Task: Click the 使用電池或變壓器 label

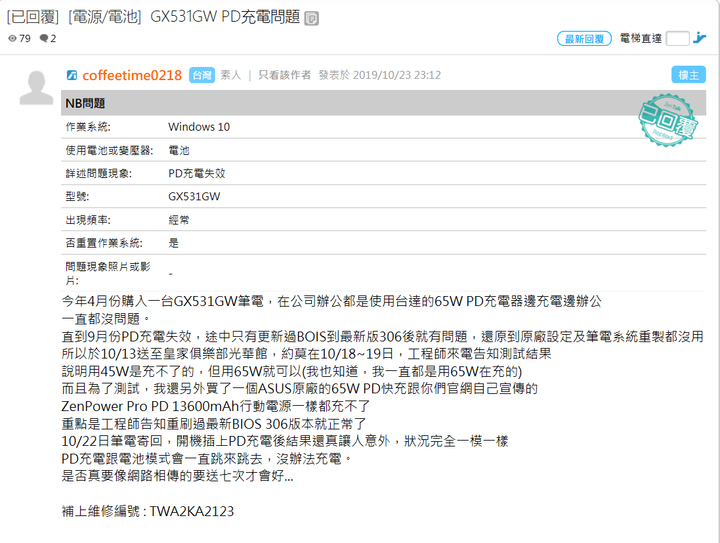Action: click(x=109, y=150)
